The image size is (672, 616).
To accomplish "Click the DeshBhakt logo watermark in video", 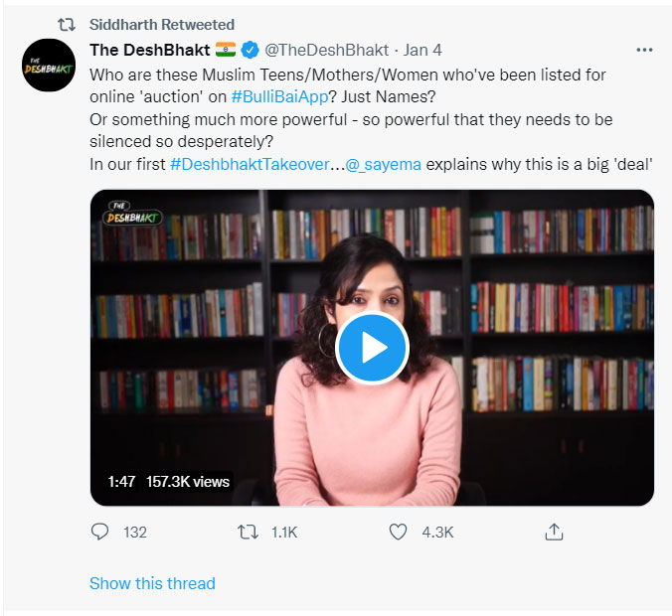I will click(x=133, y=211).
